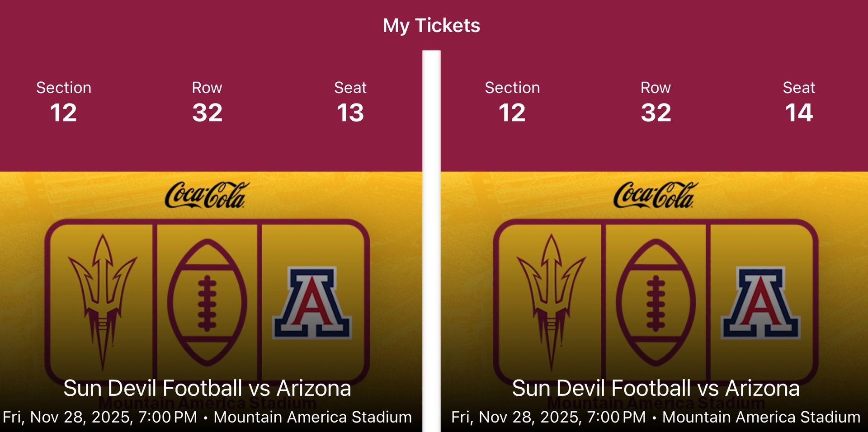The width and height of the screenshot is (868, 432).
Task: Click Row 32 on the right ticket
Action: (x=656, y=112)
